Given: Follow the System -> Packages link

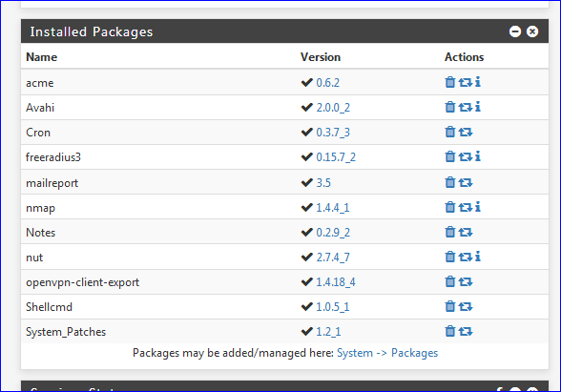Looking at the screenshot, I should [x=387, y=353].
